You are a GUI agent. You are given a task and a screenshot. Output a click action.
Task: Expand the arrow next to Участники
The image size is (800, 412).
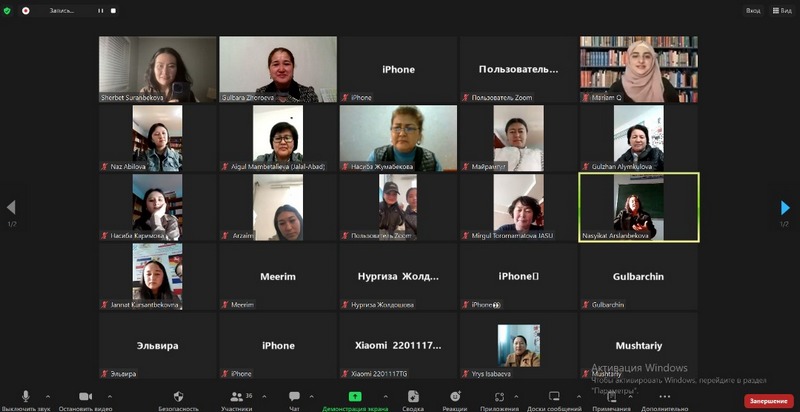[262, 396]
